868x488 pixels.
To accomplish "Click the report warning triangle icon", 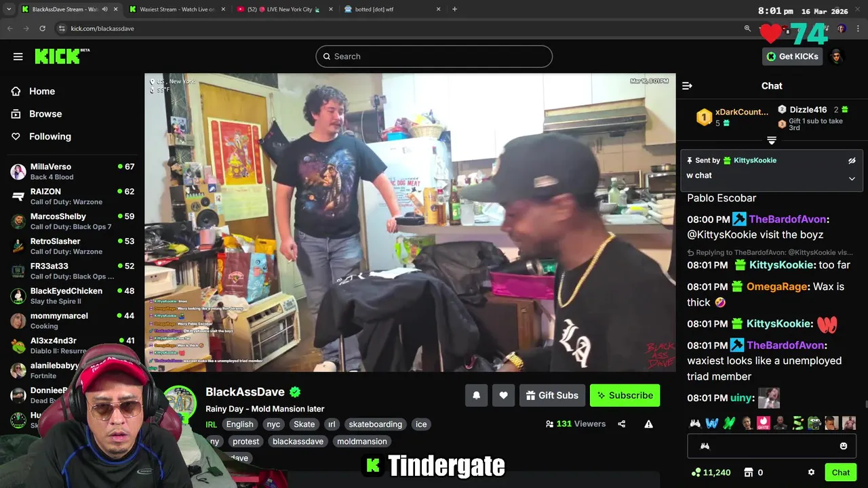I will (648, 424).
